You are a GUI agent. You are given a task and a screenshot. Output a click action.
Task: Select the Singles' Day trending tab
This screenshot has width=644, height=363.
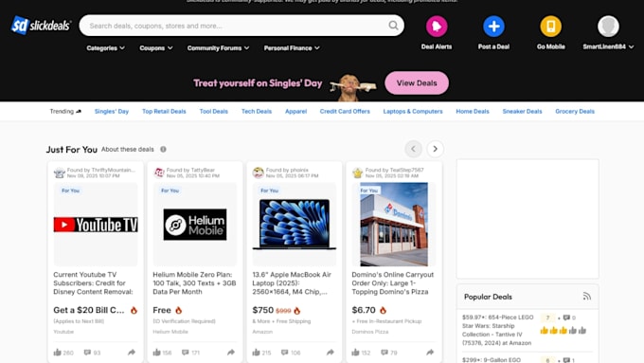pyautogui.click(x=112, y=112)
